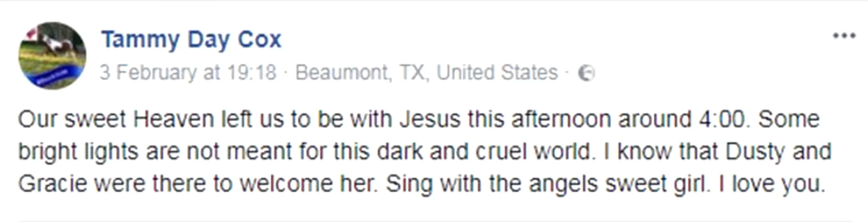
Task: Click the words "welcome her" in the post
Action: [308, 184]
